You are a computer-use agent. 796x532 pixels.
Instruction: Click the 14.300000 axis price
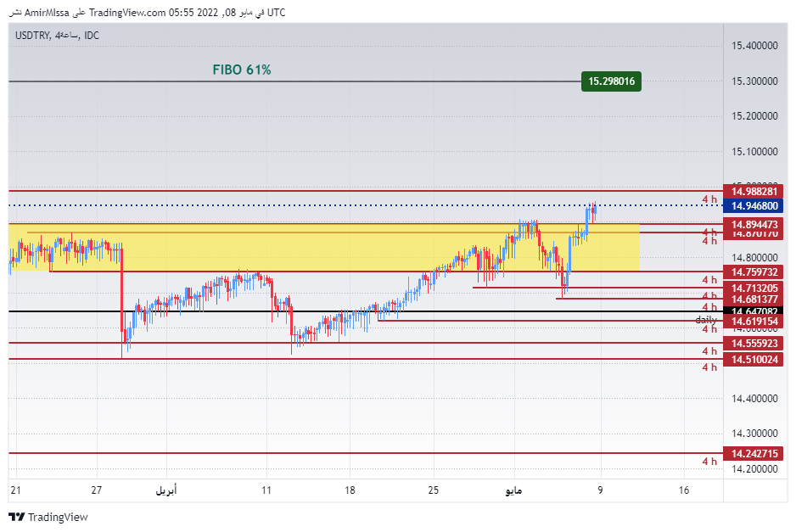[x=754, y=434]
